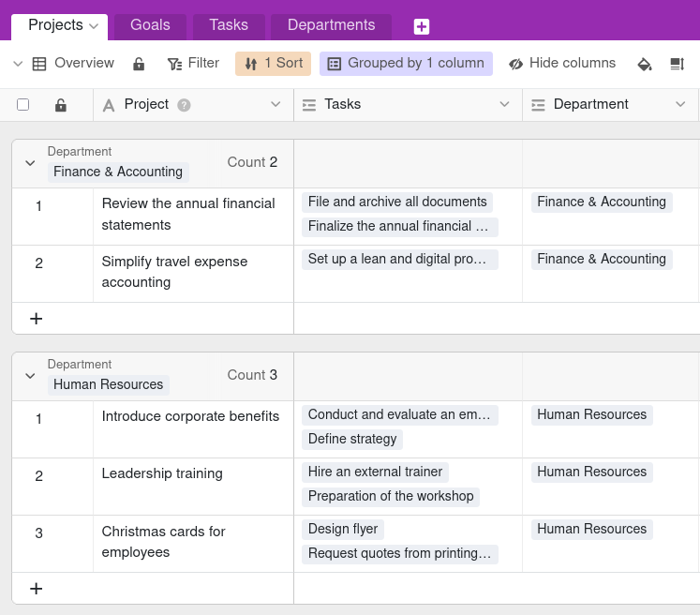Click the row height icon in toolbar
Image resolution: width=700 pixels, height=615 pixels.
point(677,64)
